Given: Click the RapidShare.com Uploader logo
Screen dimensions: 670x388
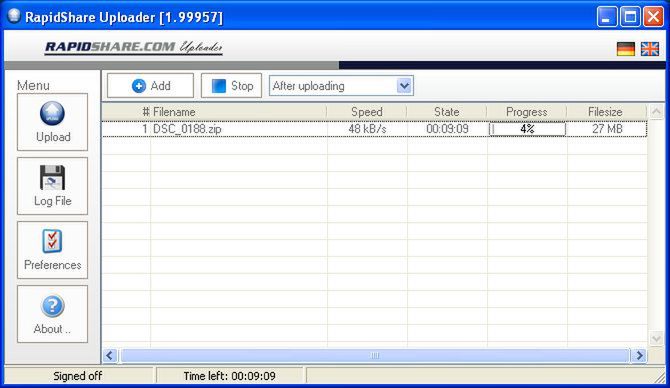Looking at the screenshot, I should pos(134,47).
